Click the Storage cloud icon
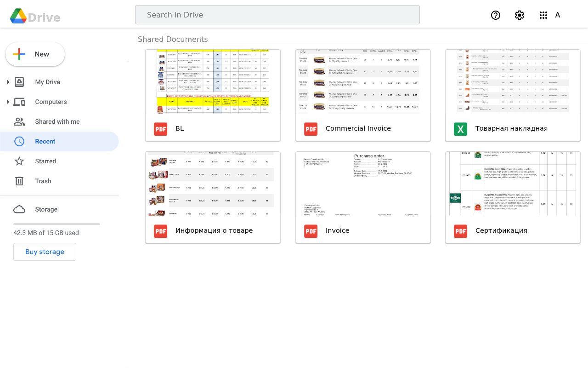588x368 pixels. 19,209
